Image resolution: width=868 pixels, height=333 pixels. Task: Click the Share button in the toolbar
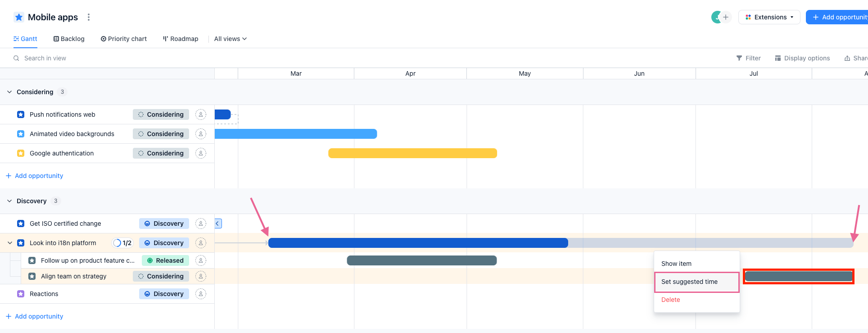[x=856, y=58]
